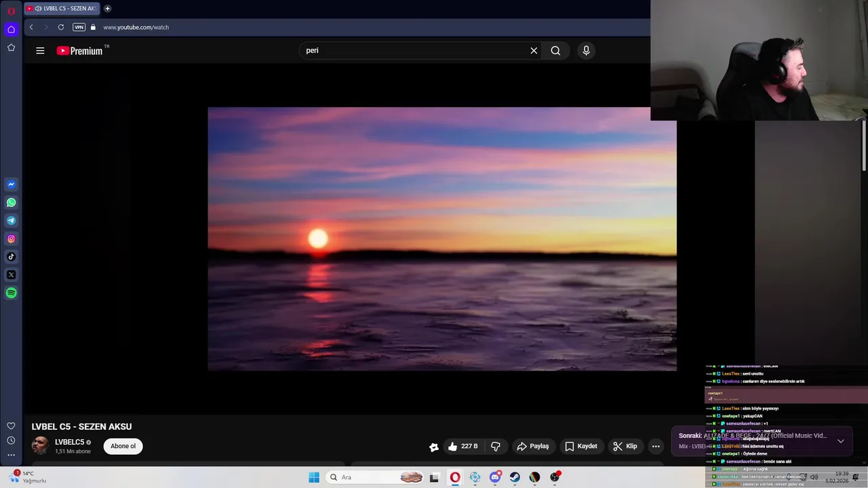Viewport: 868px width, 488px height.
Task: Open history clock icon in sidebar
Action: [x=11, y=441]
